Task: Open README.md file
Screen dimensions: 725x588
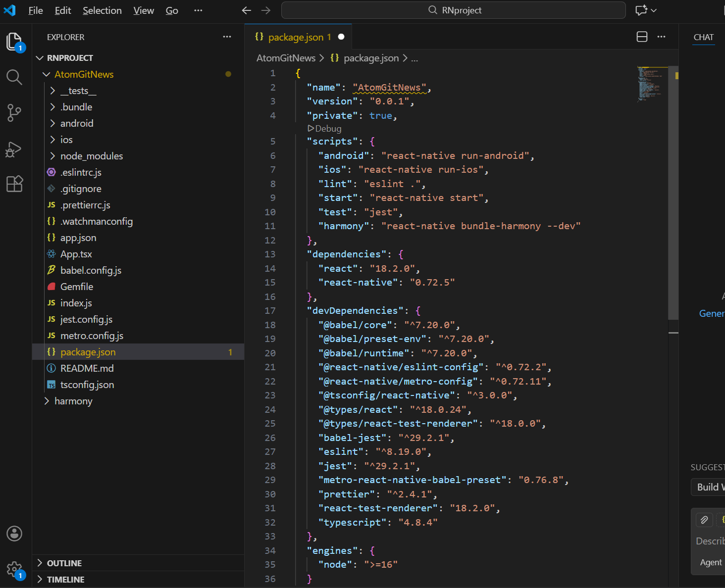Action: tap(138, 368)
